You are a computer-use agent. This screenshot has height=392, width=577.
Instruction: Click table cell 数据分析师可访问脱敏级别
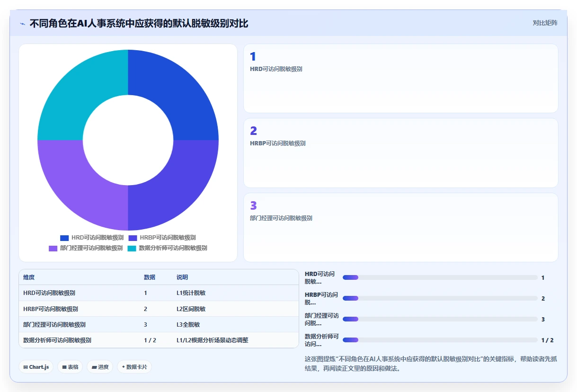[x=57, y=340]
